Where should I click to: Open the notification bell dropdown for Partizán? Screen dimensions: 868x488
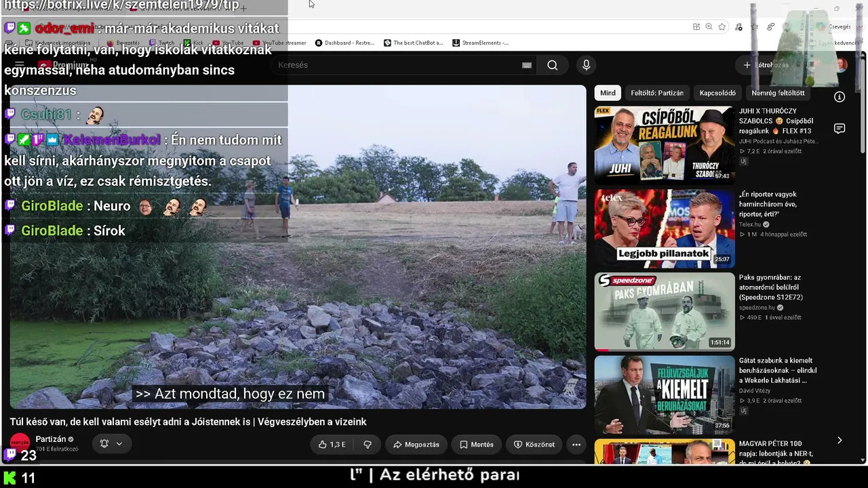(x=111, y=444)
